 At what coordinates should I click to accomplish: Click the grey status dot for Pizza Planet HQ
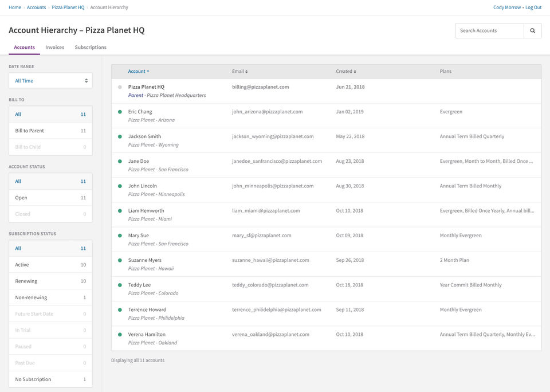(x=120, y=87)
